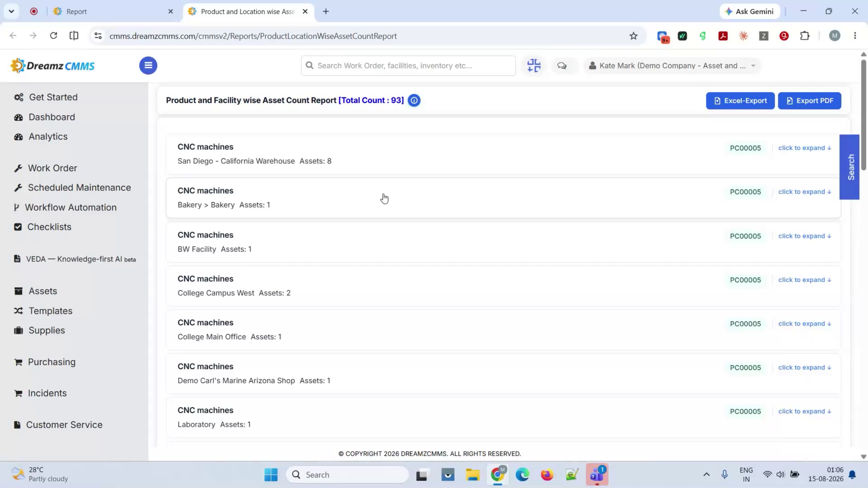Click Ask Gemini button

(750, 11)
